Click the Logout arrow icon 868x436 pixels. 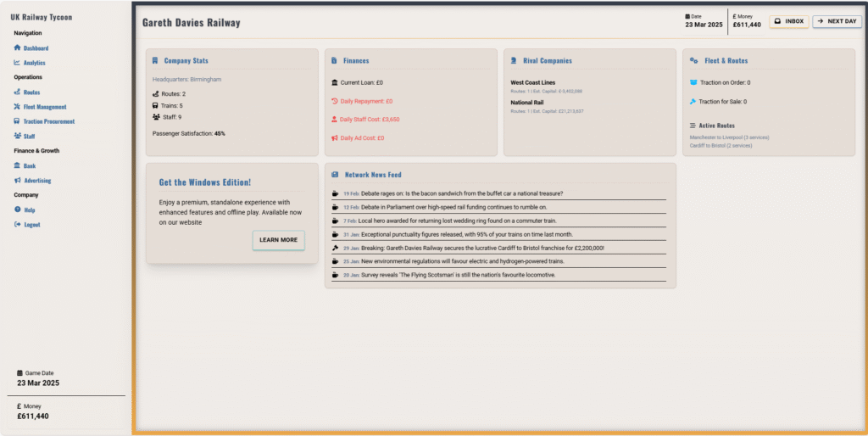click(18, 225)
